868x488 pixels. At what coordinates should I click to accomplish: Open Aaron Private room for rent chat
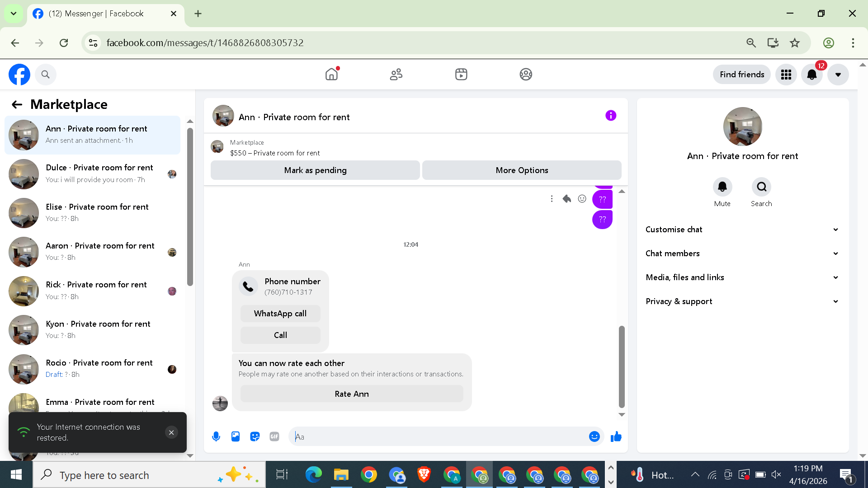coord(92,252)
